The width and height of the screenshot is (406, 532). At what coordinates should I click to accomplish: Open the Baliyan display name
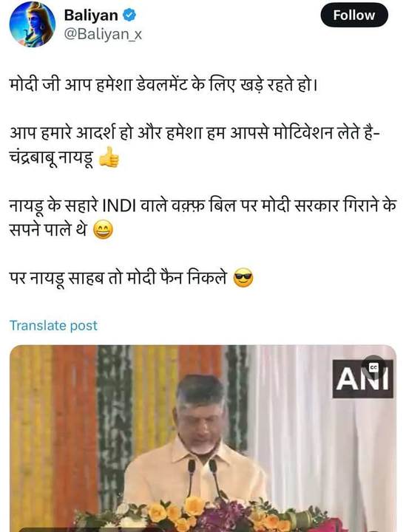(91, 15)
